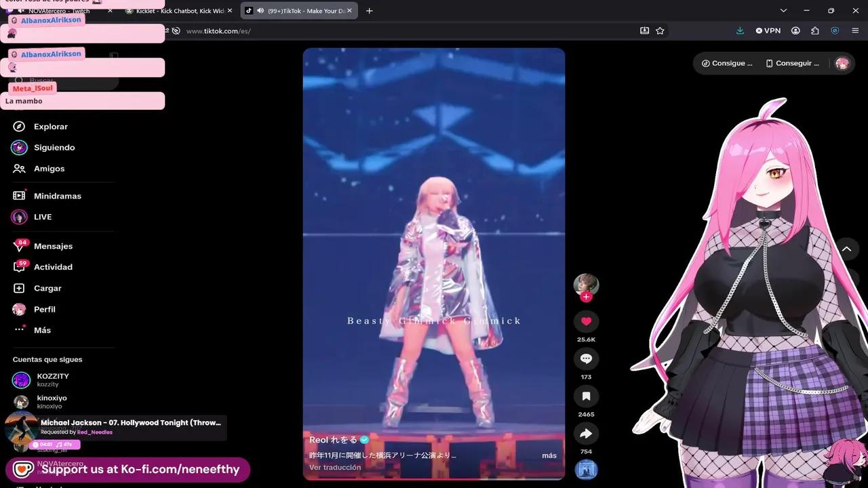Close the Twitch browser tab
868x488 pixels.
coord(110,11)
